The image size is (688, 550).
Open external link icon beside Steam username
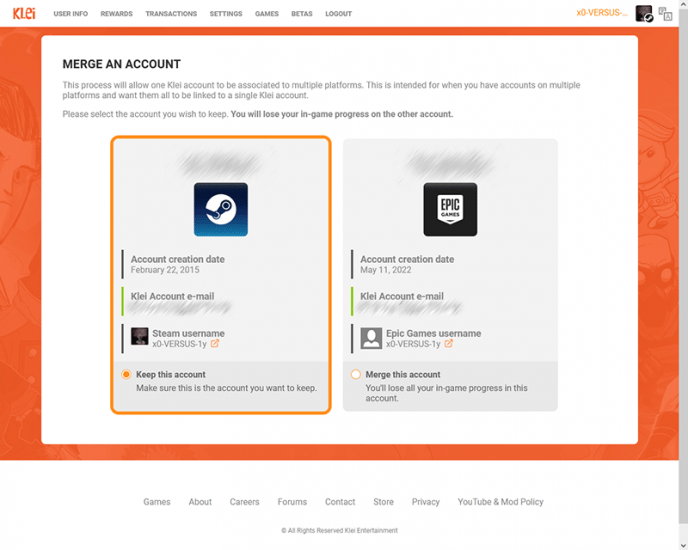click(215, 344)
